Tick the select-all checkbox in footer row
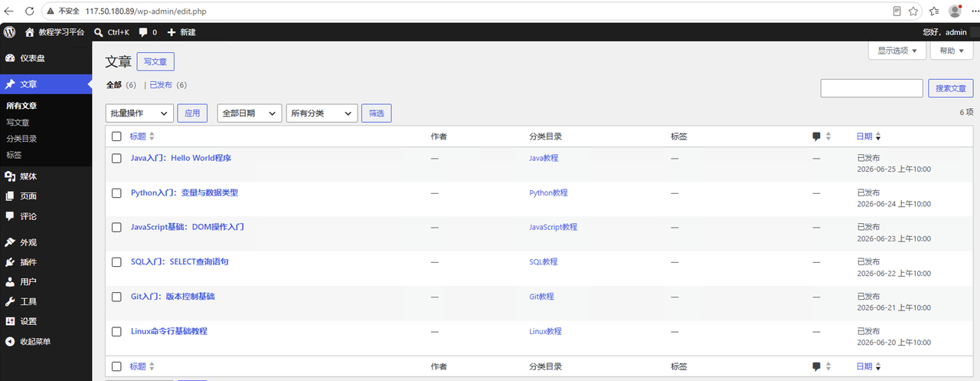 point(116,366)
